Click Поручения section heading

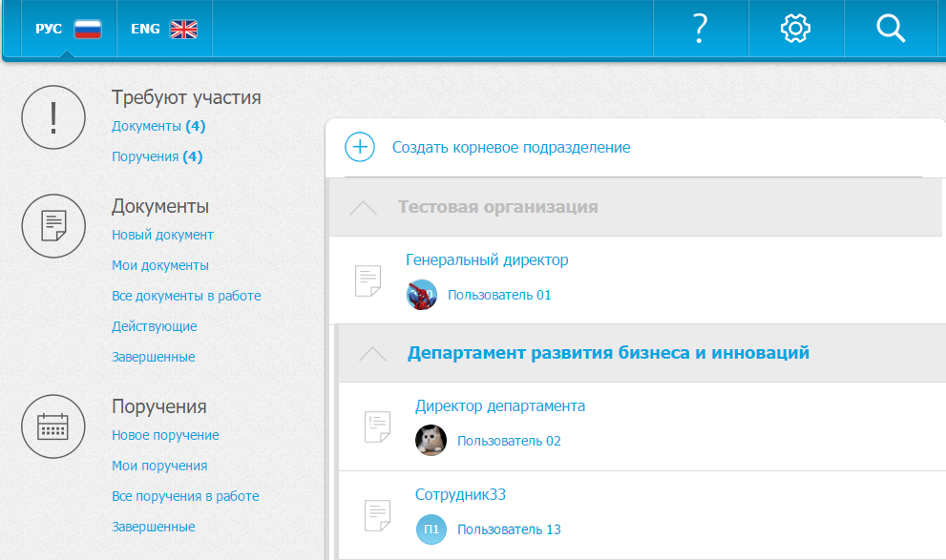(x=159, y=406)
